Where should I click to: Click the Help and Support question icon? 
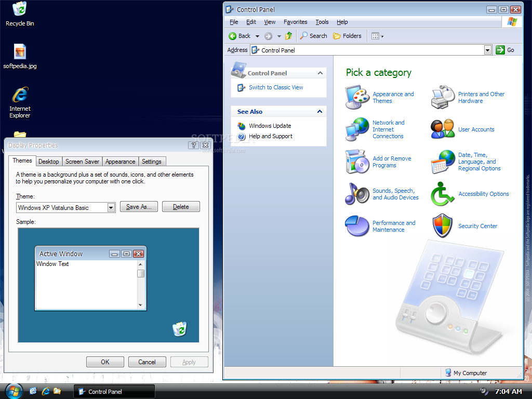[x=242, y=137]
